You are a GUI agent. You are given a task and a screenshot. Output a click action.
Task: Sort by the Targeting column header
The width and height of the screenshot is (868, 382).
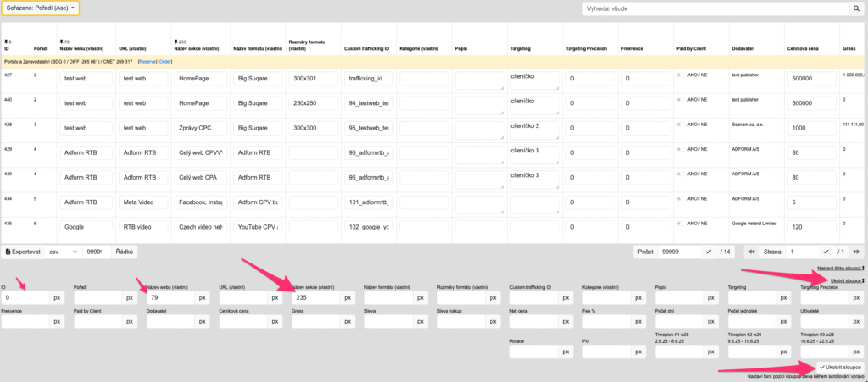tap(520, 48)
